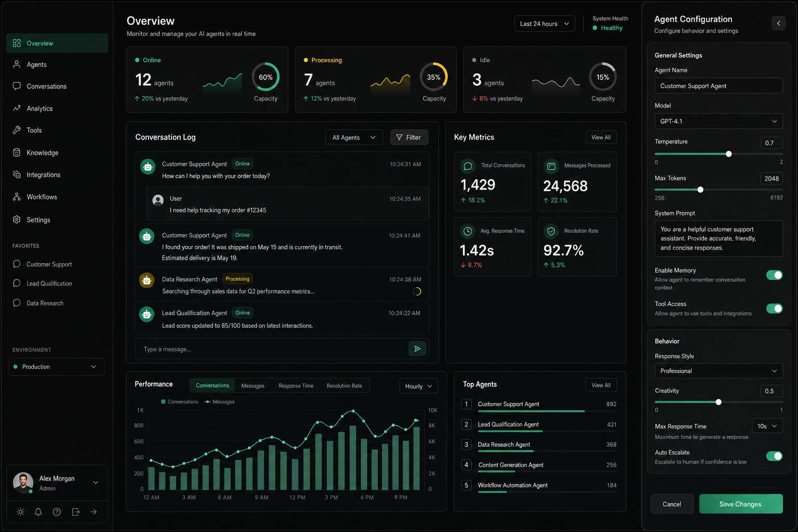Switch to the Messages performance tab
Screen dimensions: 798x532
[253, 386]
